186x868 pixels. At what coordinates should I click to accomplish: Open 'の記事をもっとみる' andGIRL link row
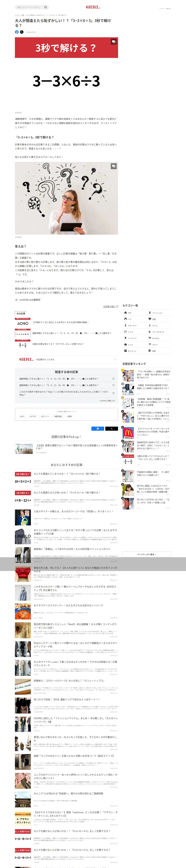pos(66,359)
